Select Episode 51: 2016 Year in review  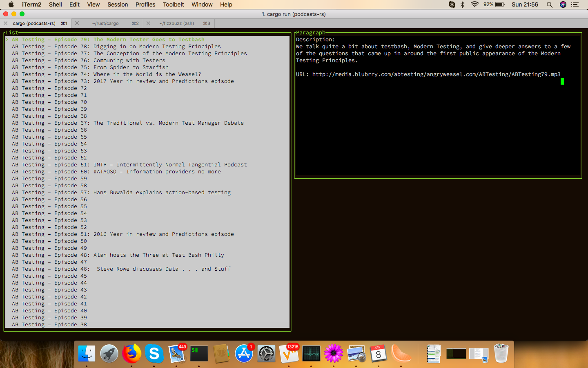click(147, 234)
